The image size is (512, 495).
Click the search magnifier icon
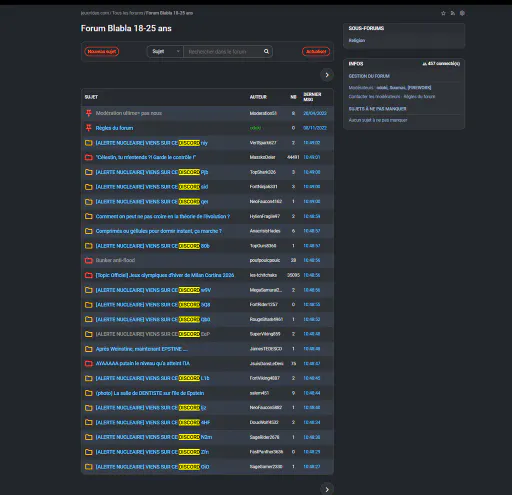[266, 51]
